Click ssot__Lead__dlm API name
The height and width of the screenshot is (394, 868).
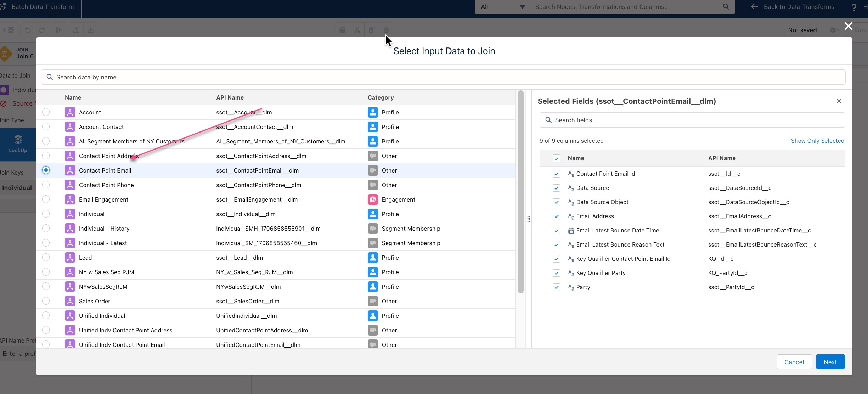[x=239, y=258]
